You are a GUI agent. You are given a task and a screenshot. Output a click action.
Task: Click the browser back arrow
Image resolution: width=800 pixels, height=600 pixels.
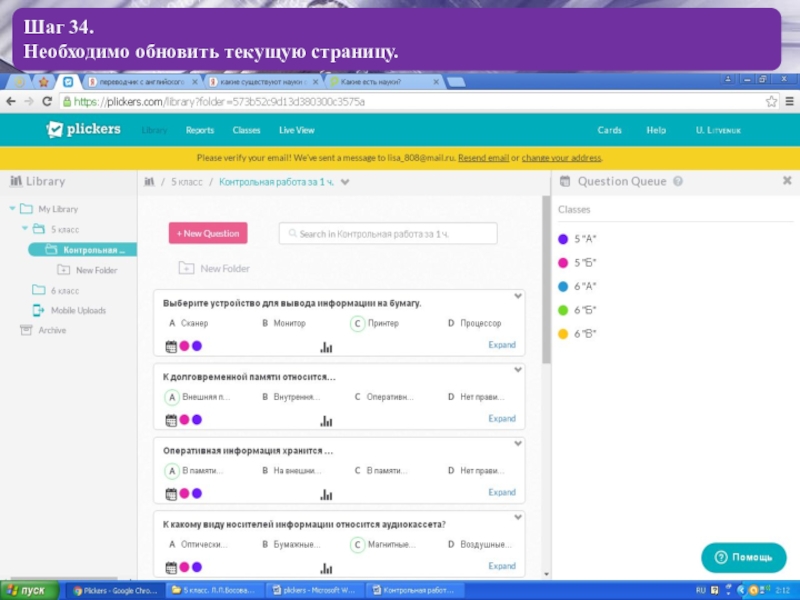(11, 102)
